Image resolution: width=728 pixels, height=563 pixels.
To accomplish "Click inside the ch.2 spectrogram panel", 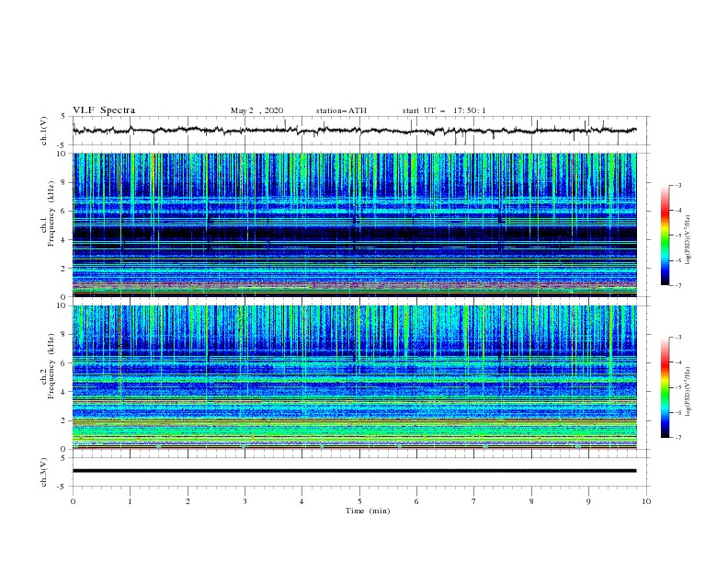I will [355, 377].
